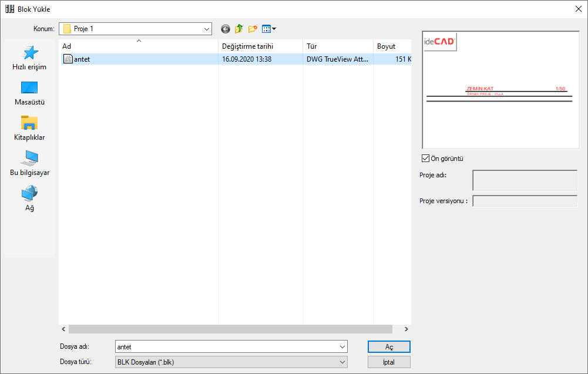Sort by Tür column header
This screenshot has width=588, height=374.
338,46
